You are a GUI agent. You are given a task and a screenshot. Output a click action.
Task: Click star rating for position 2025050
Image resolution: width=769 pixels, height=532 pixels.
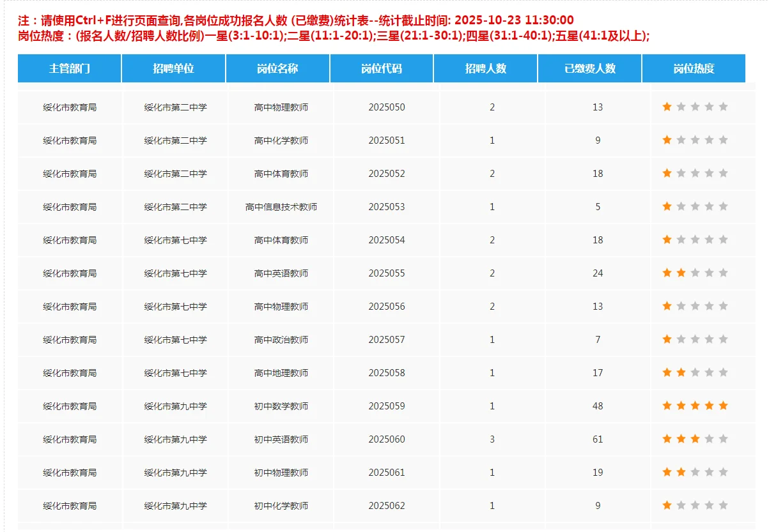pyautogui.click(x=695, y=107)
